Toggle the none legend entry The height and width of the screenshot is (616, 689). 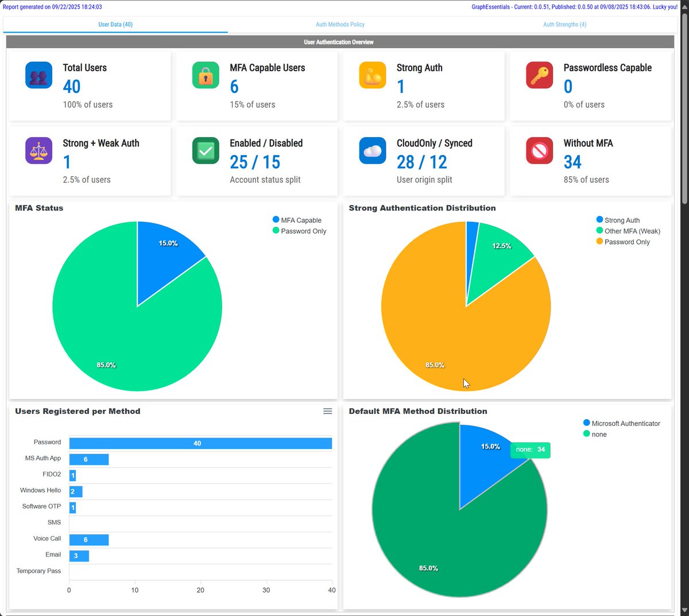[x=595, y=434]
